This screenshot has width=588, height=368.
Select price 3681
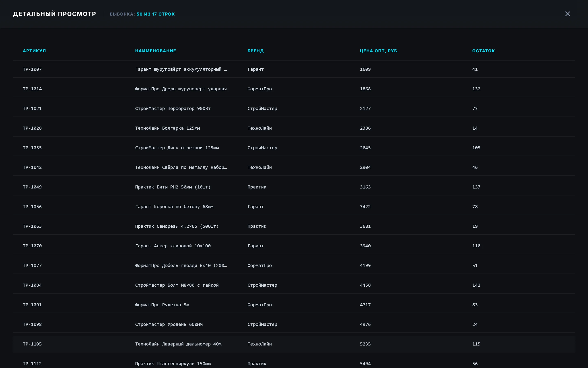click(365, 226)
